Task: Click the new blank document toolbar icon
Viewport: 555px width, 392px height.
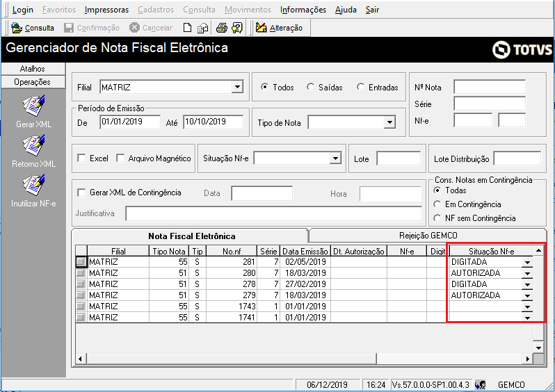Action: tap(187, 28)
